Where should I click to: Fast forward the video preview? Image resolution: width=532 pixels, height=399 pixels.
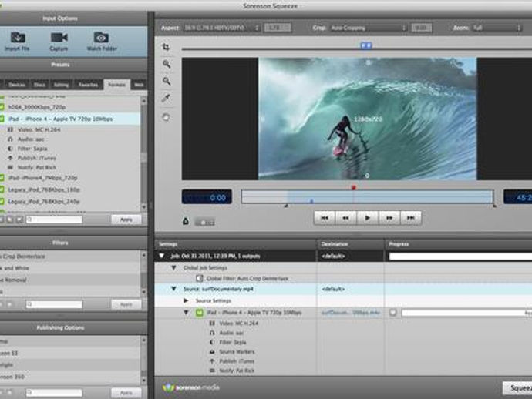click(x=389, y=218)
